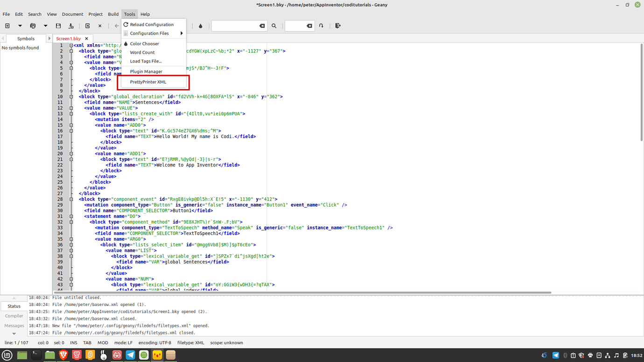Screen dimensions: 644x362
Task: Close the document with the toolbar X icon
Action: point(99,26)
